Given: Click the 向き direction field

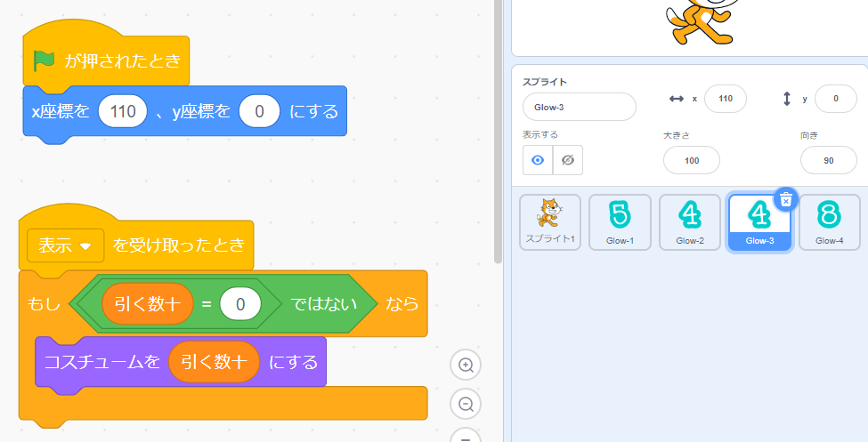Looking at the screenshot, I should (x=828, y=160).
